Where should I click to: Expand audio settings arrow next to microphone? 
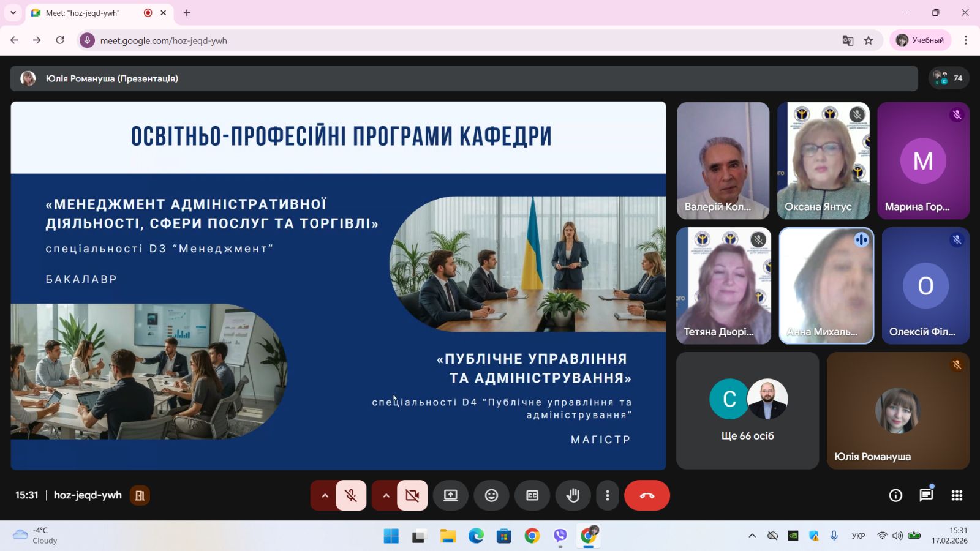click(x=325, y=495)
